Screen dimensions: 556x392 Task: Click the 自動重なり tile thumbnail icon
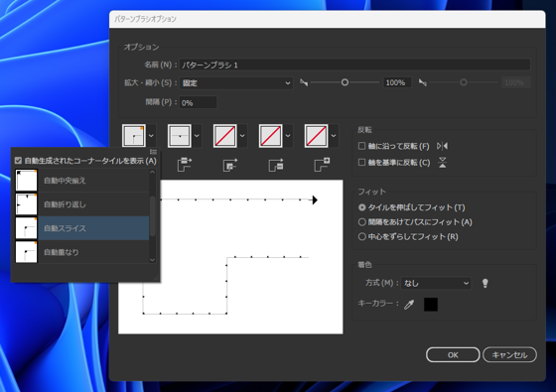(26, 252)
